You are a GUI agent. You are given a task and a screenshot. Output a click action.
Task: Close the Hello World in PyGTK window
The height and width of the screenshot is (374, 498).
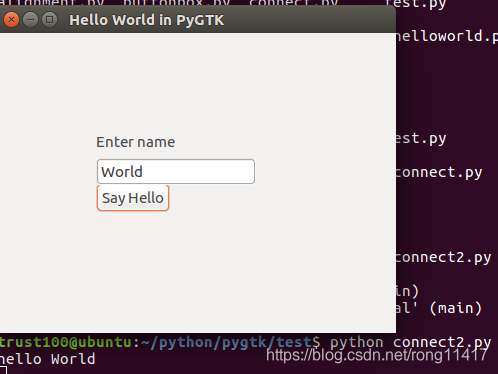11,20
